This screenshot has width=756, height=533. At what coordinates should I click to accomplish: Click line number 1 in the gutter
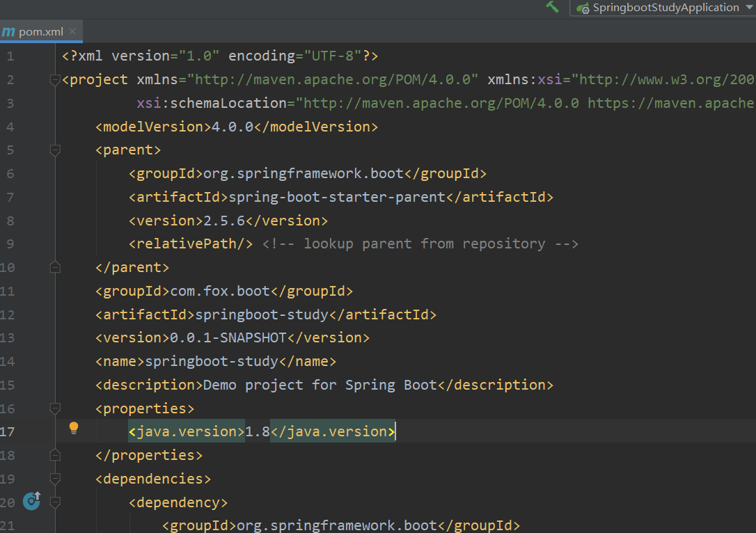[x=10, y=56]
